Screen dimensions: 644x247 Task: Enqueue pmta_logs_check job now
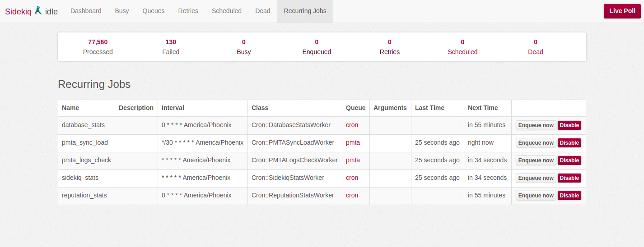pyautogui.click(x=536, y=160)
